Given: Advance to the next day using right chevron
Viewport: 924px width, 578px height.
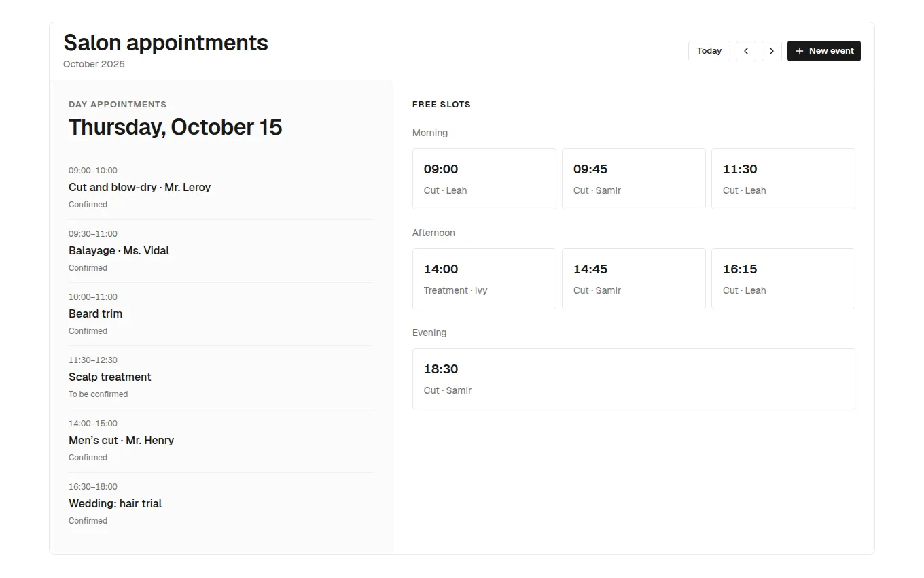Looking at the screenshot, I should 772,51.
